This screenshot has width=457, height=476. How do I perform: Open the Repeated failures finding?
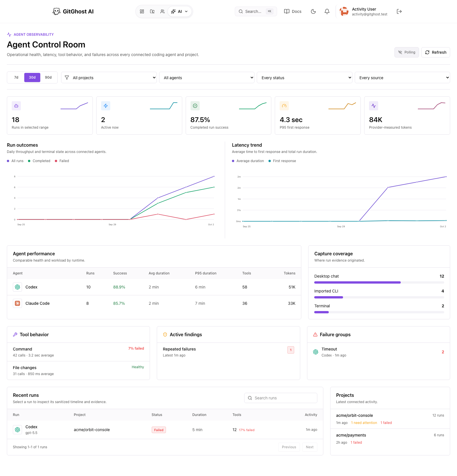coord(228,352)
